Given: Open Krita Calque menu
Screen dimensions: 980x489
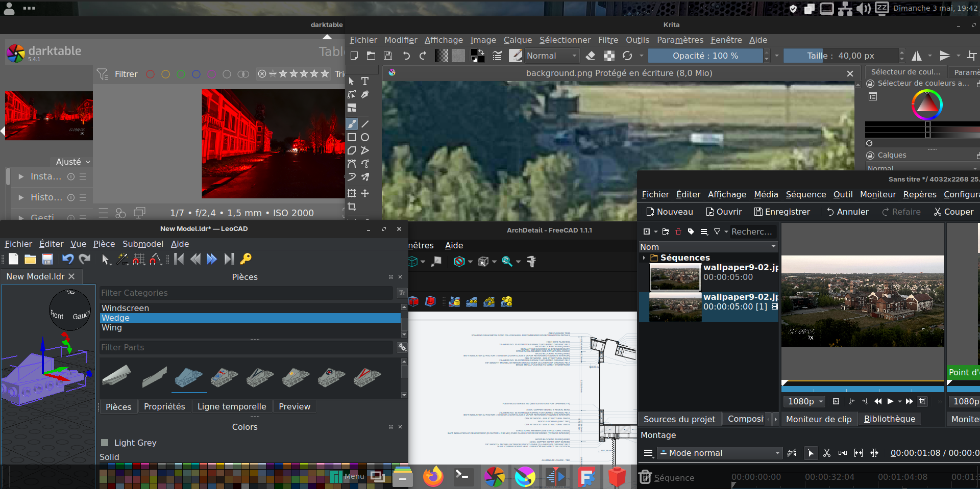Looking at the screenshot, I should (x=518, y=40).
